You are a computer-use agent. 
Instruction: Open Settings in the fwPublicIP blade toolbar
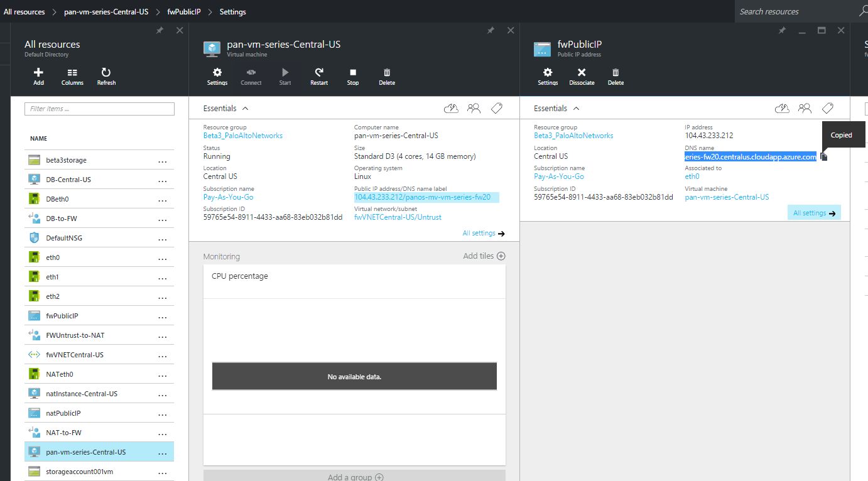[x=548, y=77]
